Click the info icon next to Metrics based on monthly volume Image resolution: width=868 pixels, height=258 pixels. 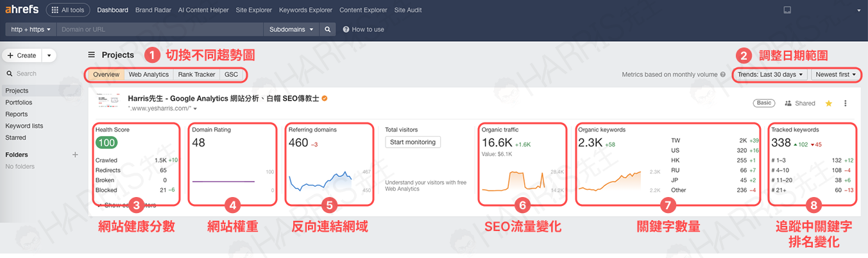click(x=722, y=74)
